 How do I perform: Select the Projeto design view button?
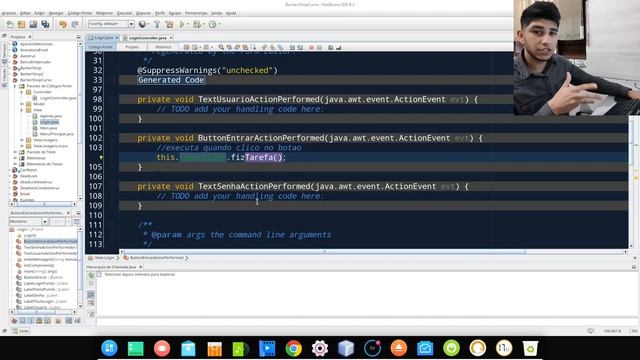tap(132, 47)
